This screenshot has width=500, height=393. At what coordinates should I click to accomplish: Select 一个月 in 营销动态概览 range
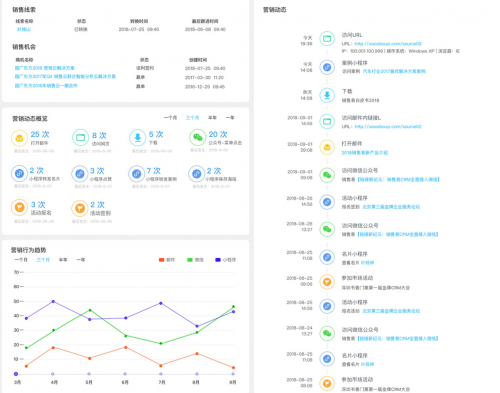pyautogui.click(x=170, y=118)
